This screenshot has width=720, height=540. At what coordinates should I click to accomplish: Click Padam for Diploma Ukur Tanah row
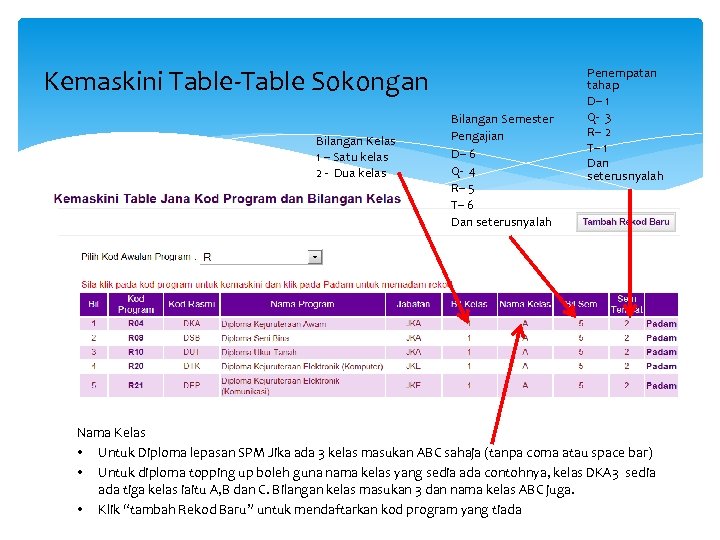pyautogui.click(x=661, y=352)
